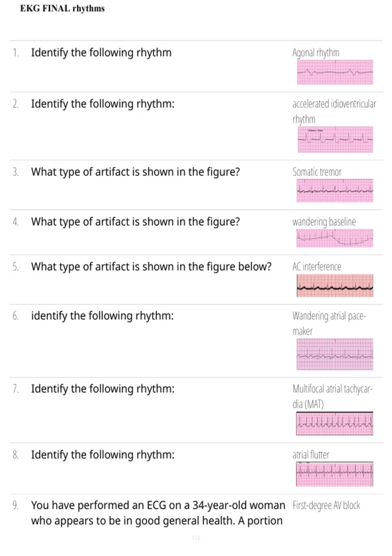
Task: Click question 9 about 34-year-old woman
Action: (158, 513)
